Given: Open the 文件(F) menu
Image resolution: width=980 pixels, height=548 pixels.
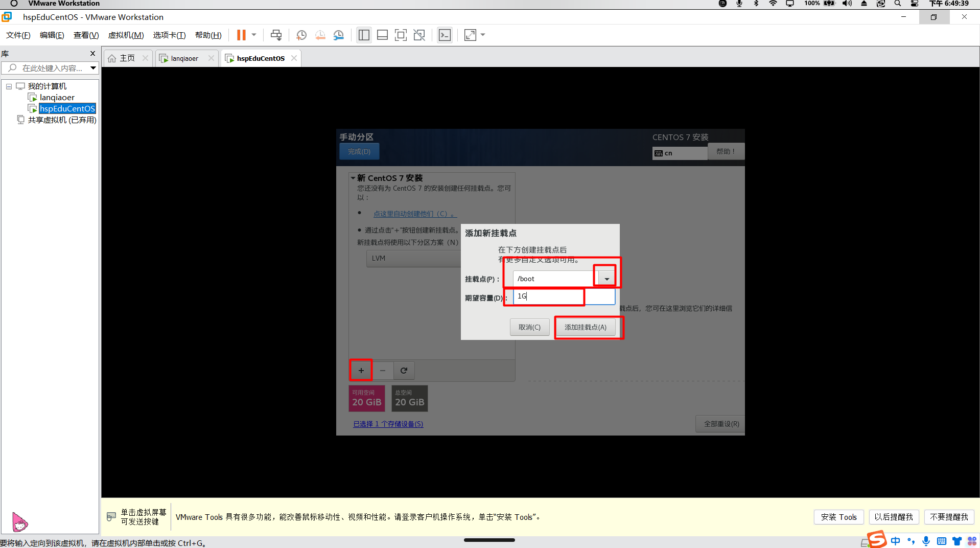Looking at the screenshot, I should pos(18,35).
